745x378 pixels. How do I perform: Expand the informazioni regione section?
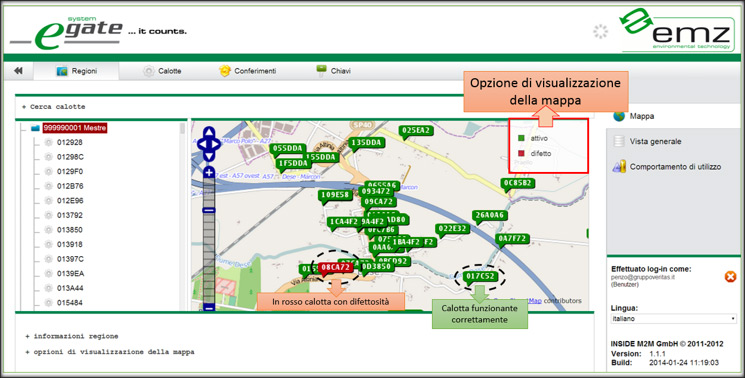(72, 336)
